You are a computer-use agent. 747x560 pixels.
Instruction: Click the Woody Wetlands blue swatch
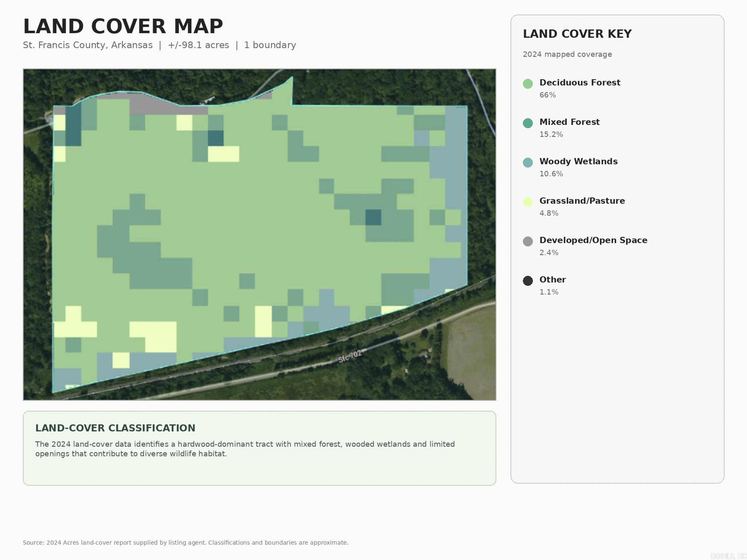[x=528, y=163]
